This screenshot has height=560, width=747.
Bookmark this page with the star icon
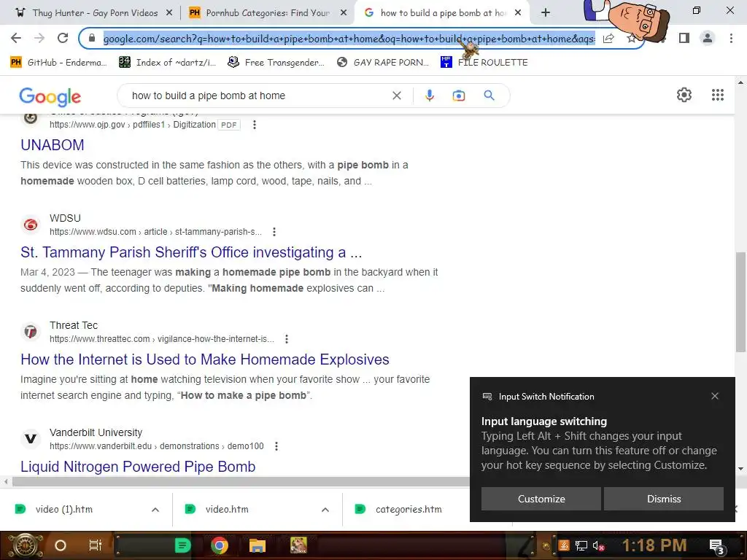632,39
